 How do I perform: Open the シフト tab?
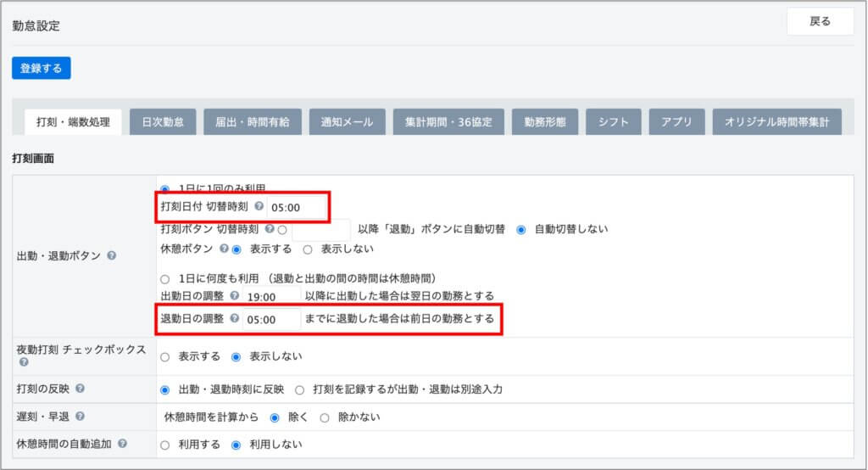613,122
